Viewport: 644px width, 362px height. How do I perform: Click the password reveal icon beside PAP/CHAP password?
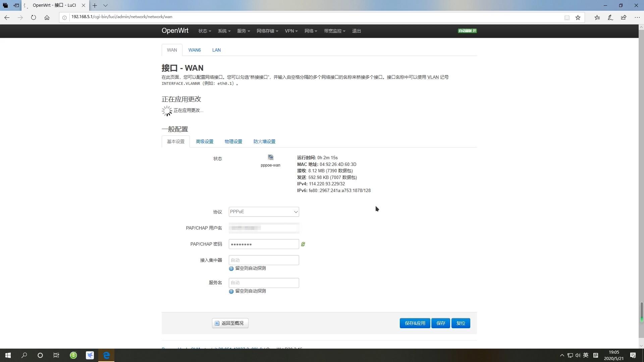point(303,244)
